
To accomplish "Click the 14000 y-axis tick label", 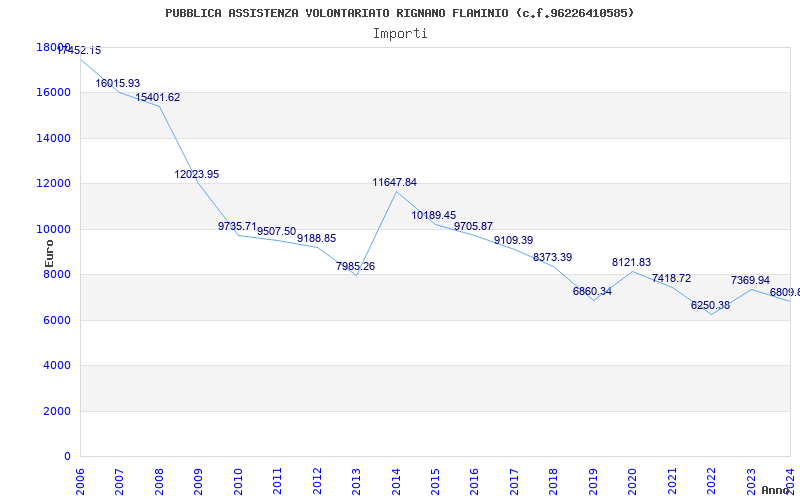I will 54,138.
